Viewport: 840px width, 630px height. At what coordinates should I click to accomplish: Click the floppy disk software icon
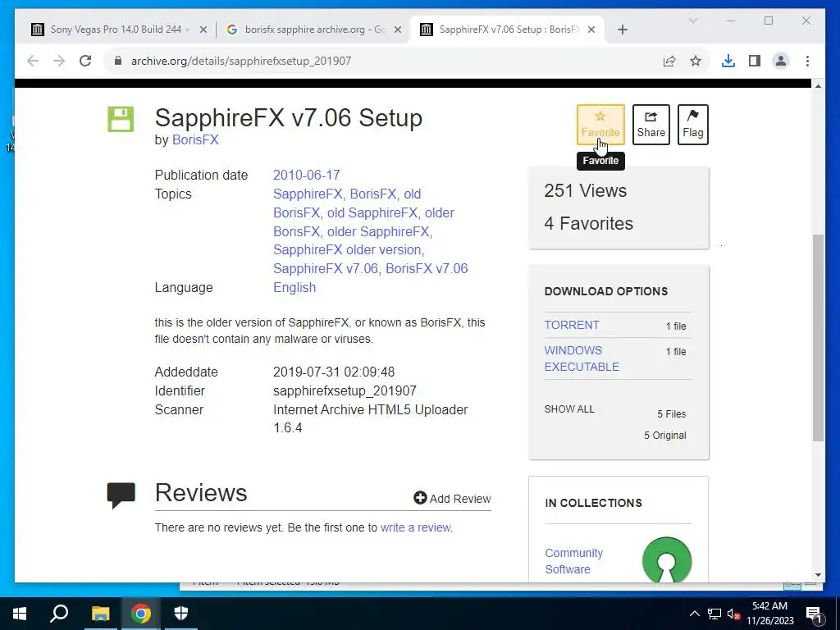coord(121,119)
